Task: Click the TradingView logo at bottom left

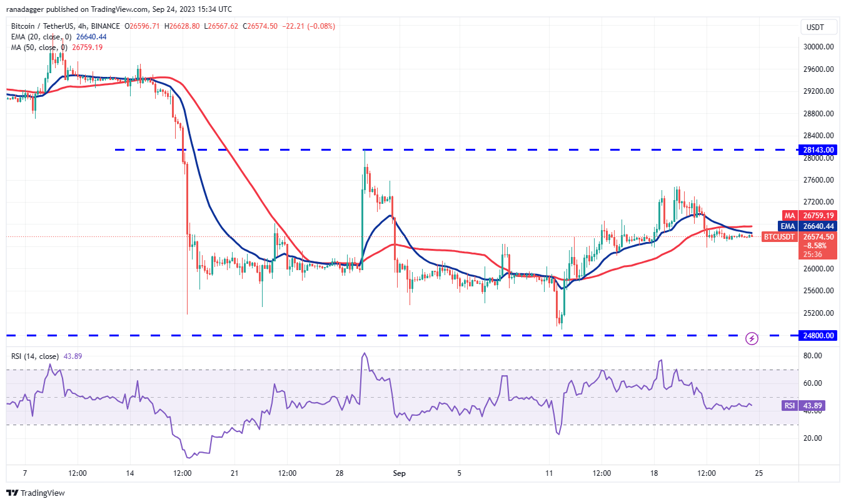Action: [x=13, y=493]
